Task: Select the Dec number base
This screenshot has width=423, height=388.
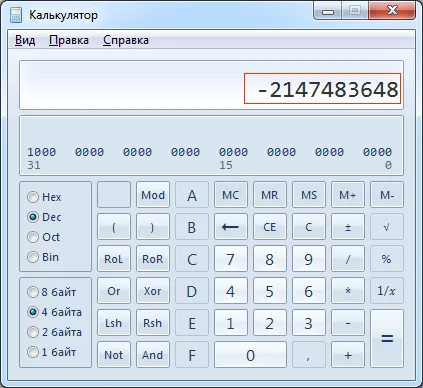Action: point(44,217)
